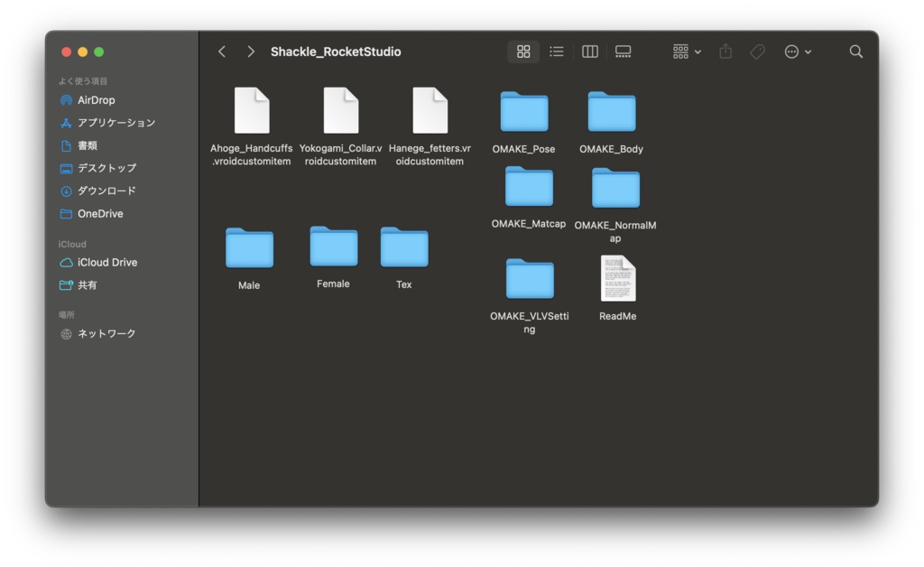
Task: Click the Shackle_RocketStudio window title
Action: [x=336, y=51]
